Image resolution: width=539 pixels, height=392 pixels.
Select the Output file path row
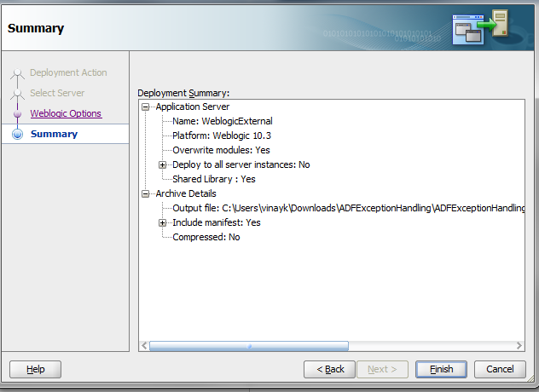pos(349,208)
